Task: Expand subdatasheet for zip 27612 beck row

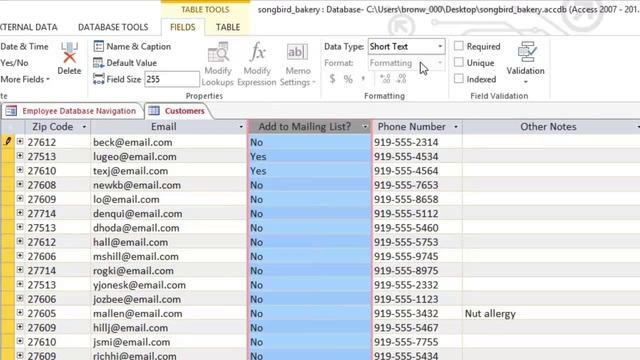Action: [x=20, y=142]
